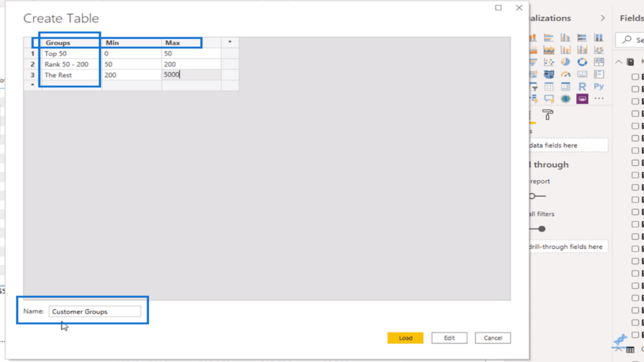The image size is (644, 362).
Task: Collapse the top table in the Fields pane
Action: pyautogui.click(x=619, y=62)
